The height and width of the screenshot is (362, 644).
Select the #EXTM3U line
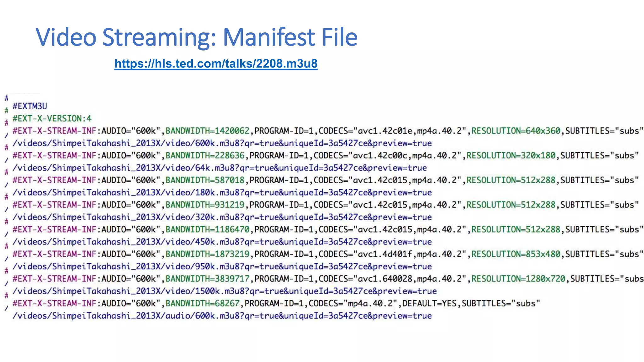pos(30,106)
